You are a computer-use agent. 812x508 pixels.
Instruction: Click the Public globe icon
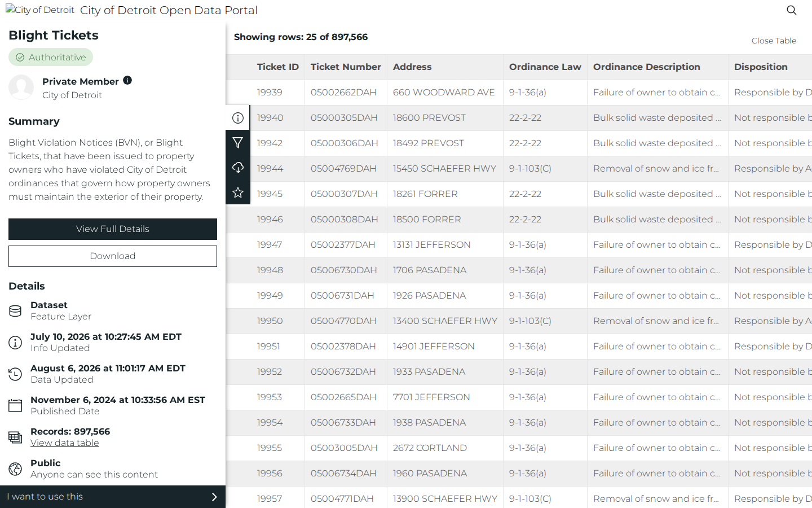(x=15, y=469)
